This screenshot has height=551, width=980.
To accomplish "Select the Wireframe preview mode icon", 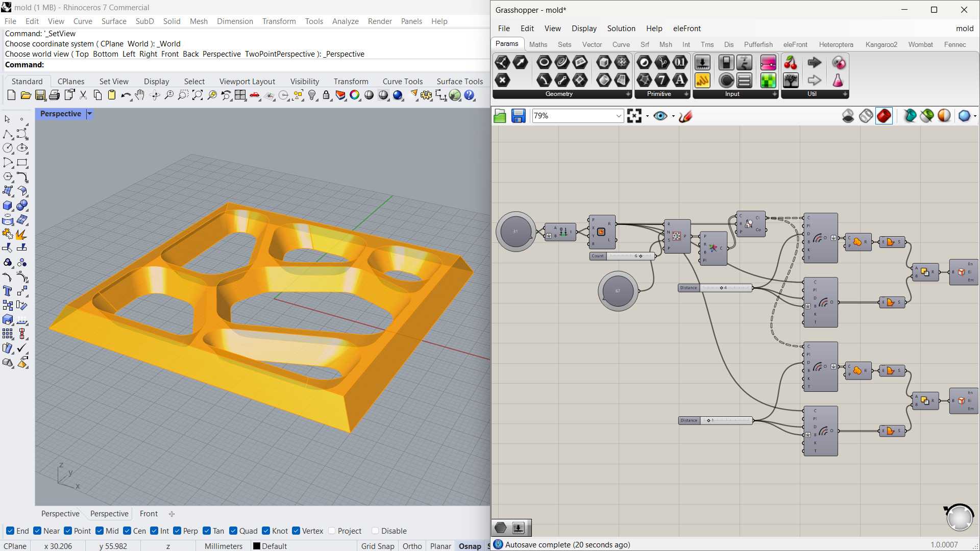I will click(866, 116).
